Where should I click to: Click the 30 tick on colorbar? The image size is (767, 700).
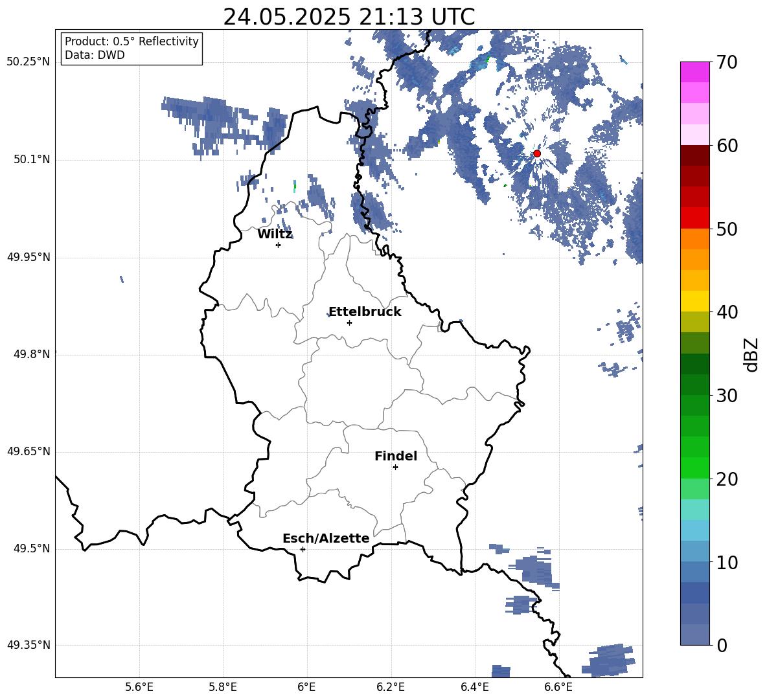(727, 396)
